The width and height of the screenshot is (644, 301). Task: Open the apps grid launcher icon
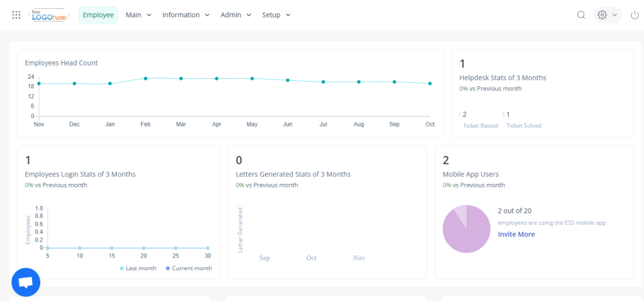tap(16, 15)
